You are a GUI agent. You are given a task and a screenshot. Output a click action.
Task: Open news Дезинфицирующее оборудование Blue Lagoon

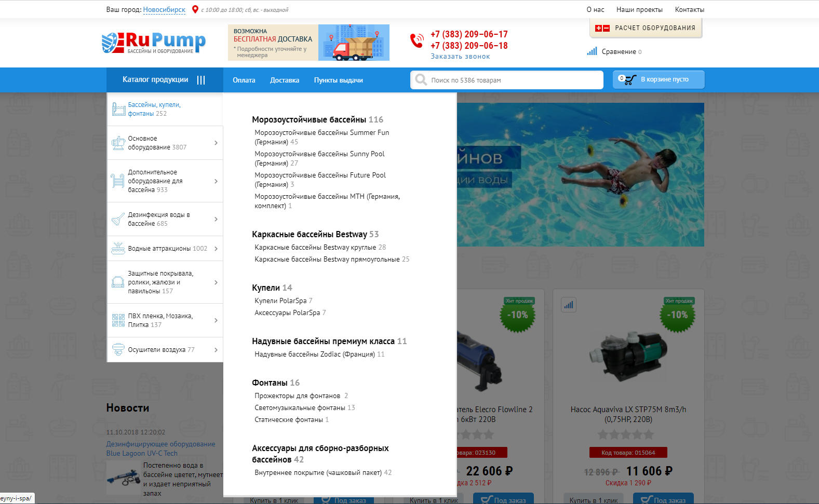click(161, 448)
